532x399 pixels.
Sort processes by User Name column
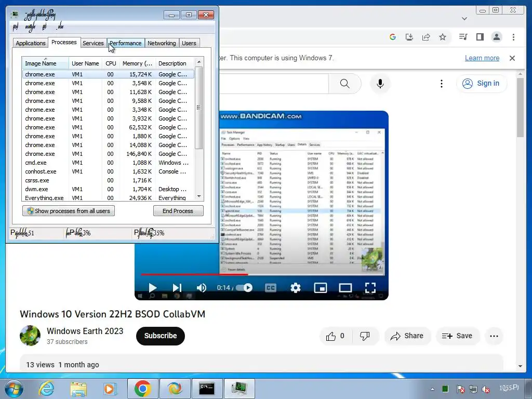click(85, 63)
